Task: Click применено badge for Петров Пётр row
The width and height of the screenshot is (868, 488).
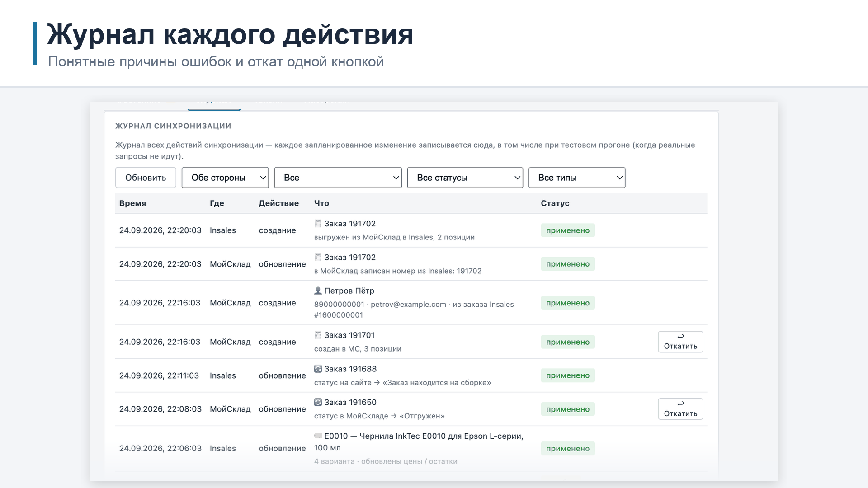Action: pyautogui.click(x=568, y=303)
